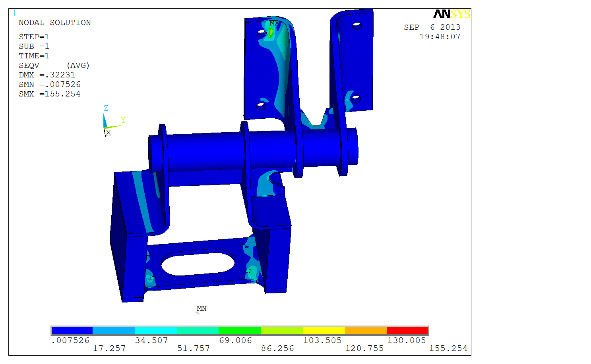
Task: Click the window number 1 label
Action: 14,14
